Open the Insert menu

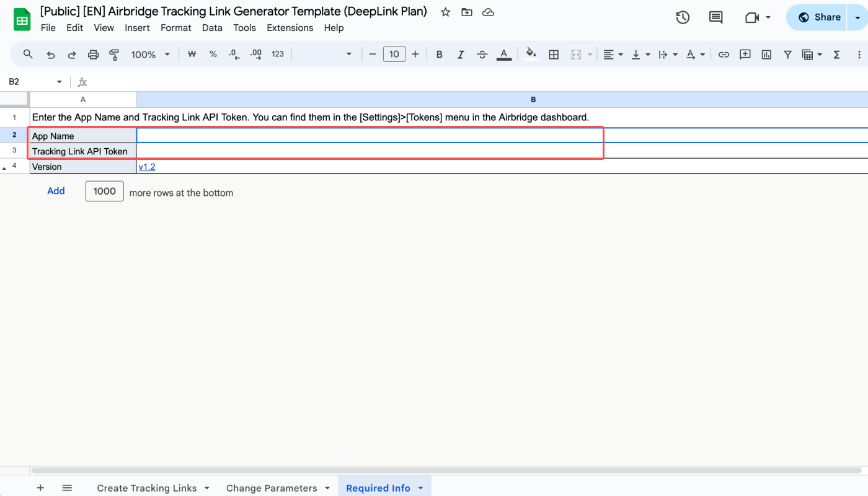click(138, 28)
